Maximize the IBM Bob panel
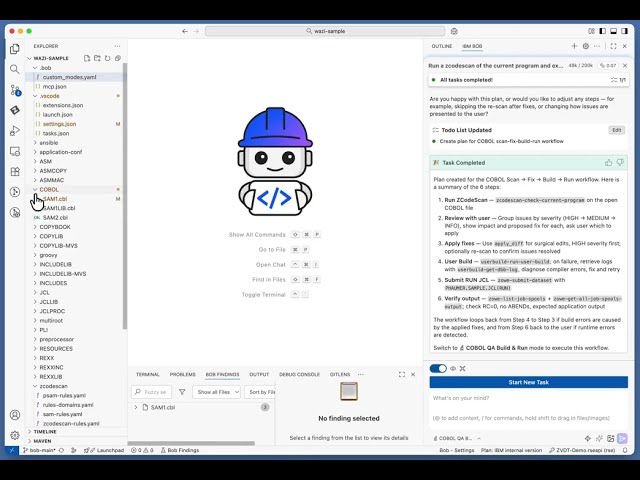Image resolution: width=640 pixels, height=480 pixels. coord(613,46)
